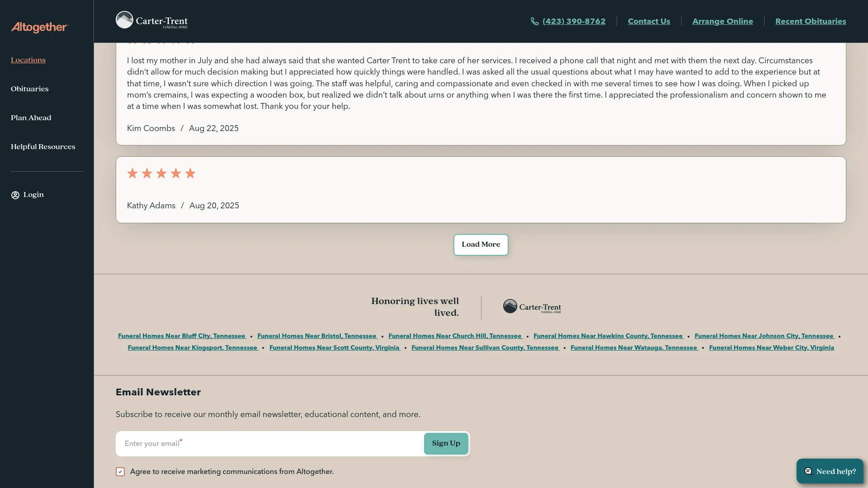Screen dimensions: 868x488
Task: Click the Altogether logo
Action: tap(39, 27)
